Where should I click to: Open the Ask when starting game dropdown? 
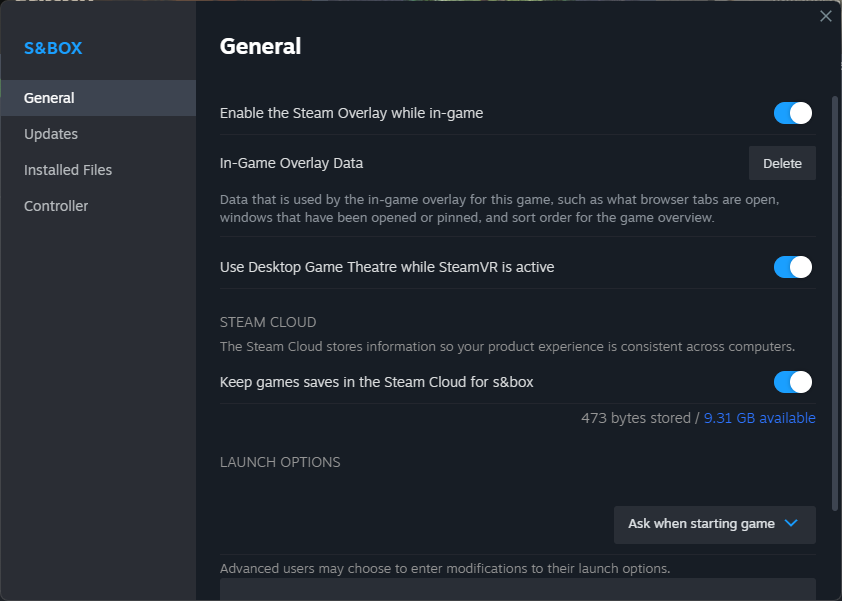(714, 524)
